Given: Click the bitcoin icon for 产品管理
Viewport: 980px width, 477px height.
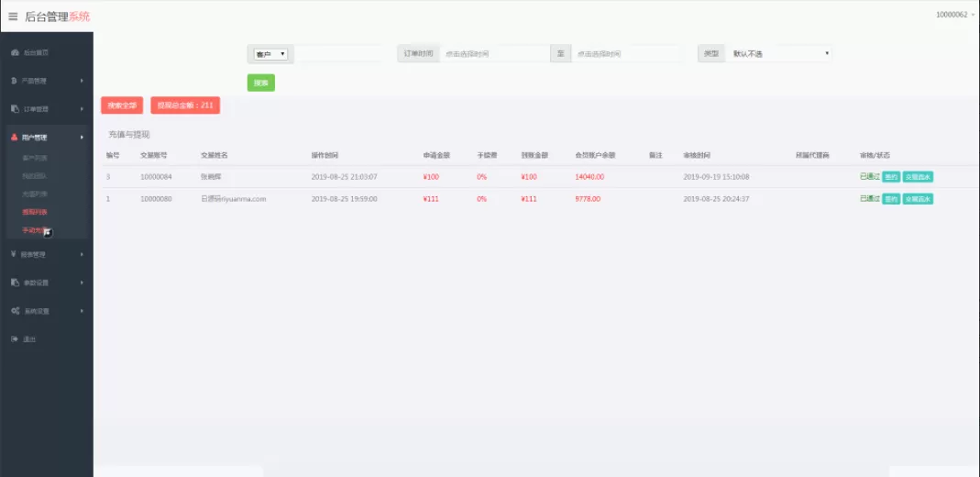Looking at the screenshot, I should pyautogui.click(x=15, y=81).
